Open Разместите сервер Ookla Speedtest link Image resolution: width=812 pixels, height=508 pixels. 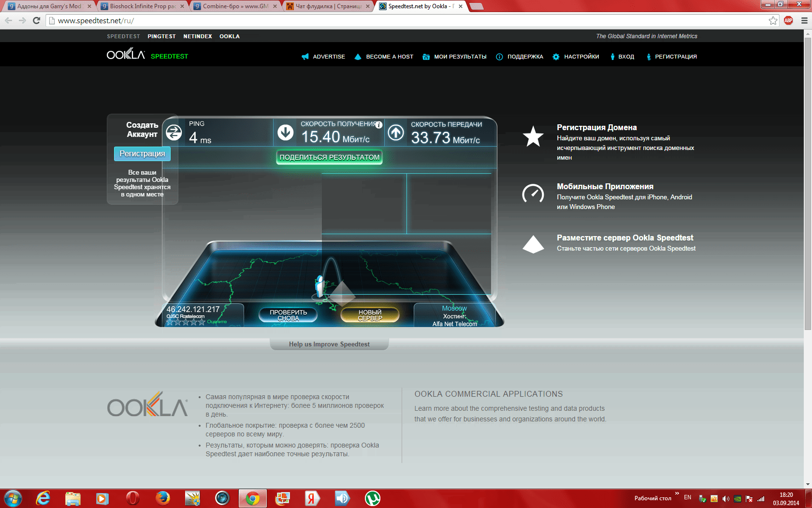point(625,238)
